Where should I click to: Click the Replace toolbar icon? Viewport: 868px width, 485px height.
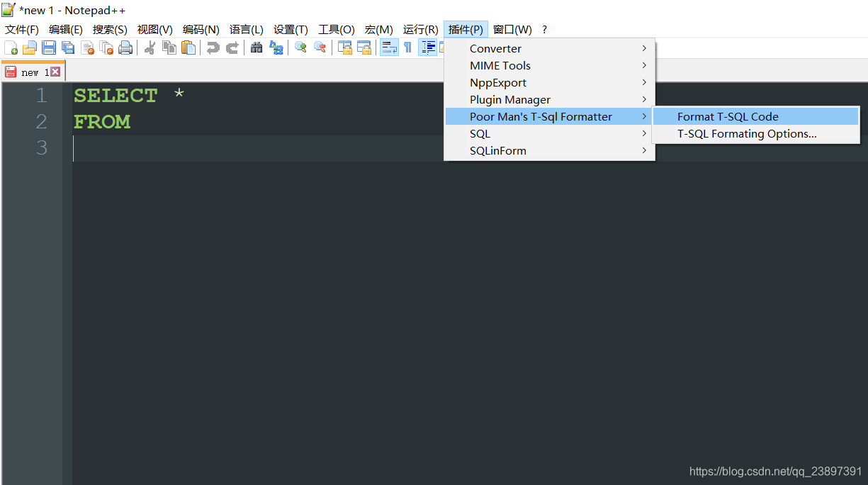pyautogui.click(x=276, y=48)
